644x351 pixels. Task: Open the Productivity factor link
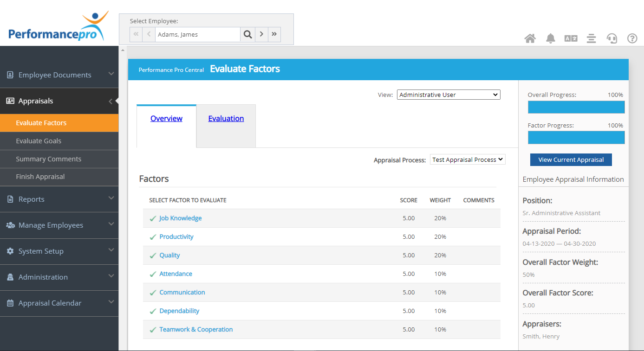[176, 236]
